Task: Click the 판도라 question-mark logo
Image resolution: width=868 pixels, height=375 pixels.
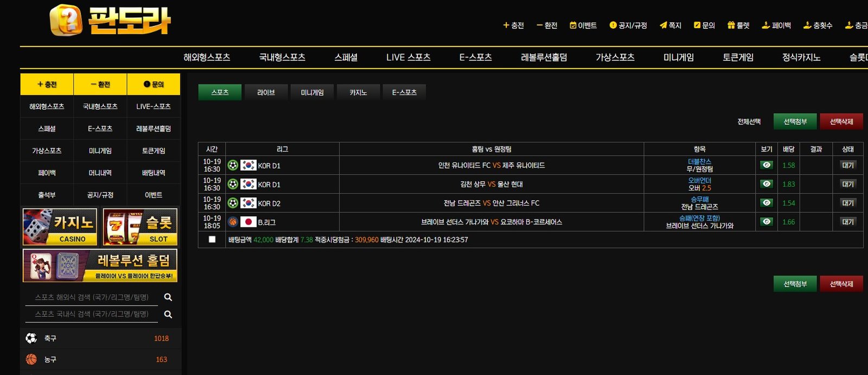Action: click(66, 21)
